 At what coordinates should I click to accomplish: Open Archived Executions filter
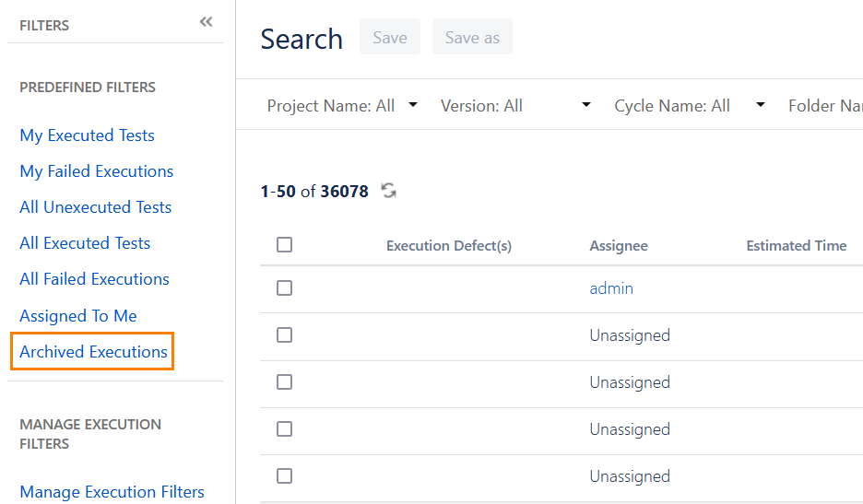point(93,352)
